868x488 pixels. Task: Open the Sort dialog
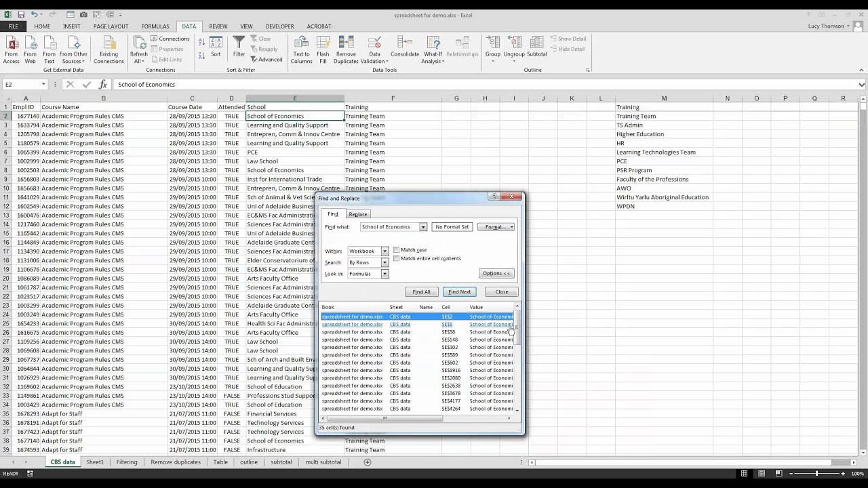pos(216,47)
